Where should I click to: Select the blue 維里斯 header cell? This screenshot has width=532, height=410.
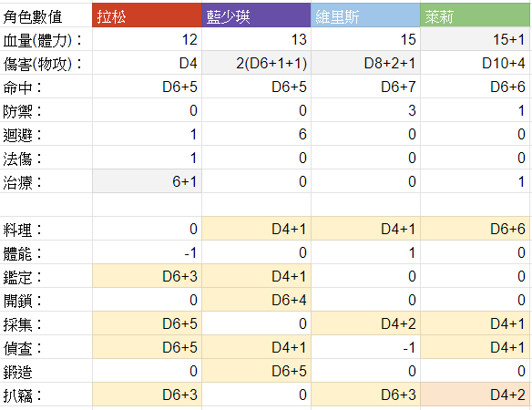tap(365, 15)
